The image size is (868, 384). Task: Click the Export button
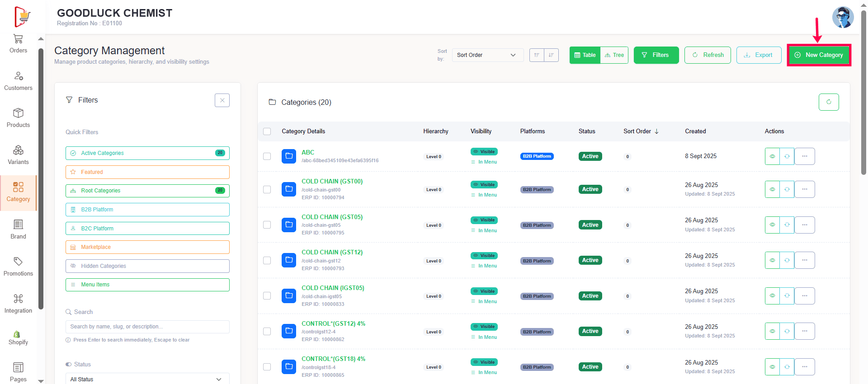pos(759,55)
